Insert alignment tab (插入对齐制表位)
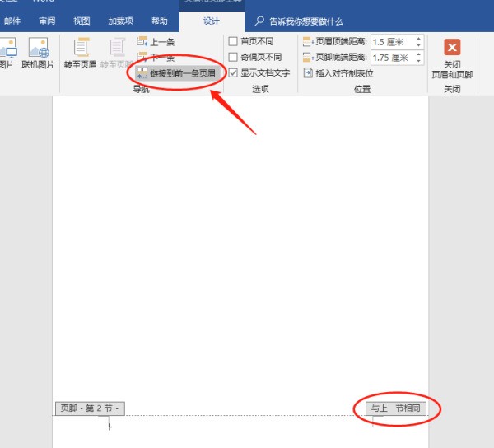The height and width of the screenshot is (448, 494). [338, 73]
